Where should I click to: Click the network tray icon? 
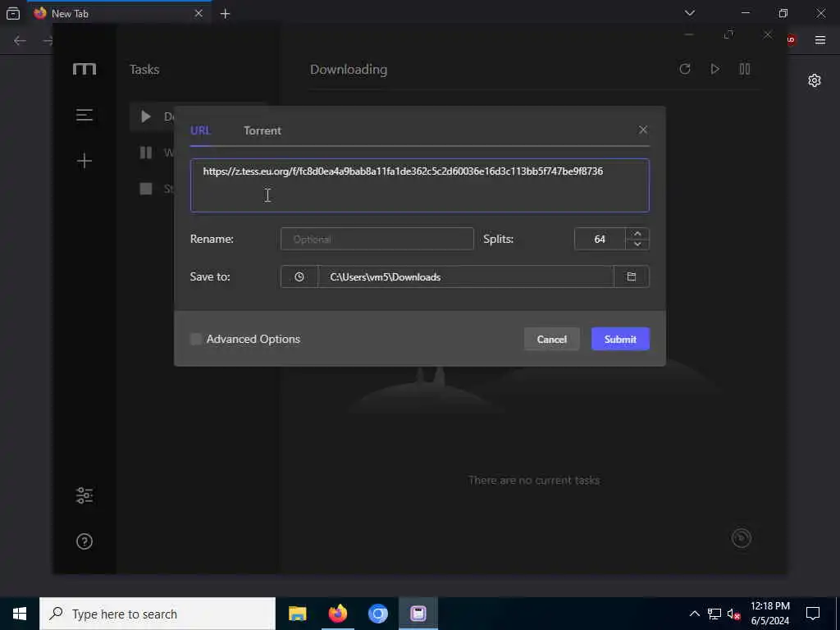[714, 614]
